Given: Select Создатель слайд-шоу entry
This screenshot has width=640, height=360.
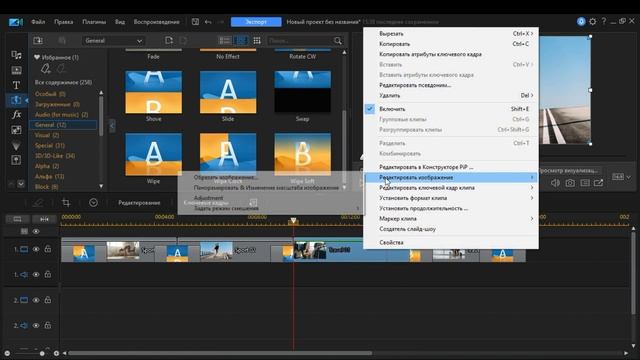Looking at the screenshot, I should click(451, 229).
